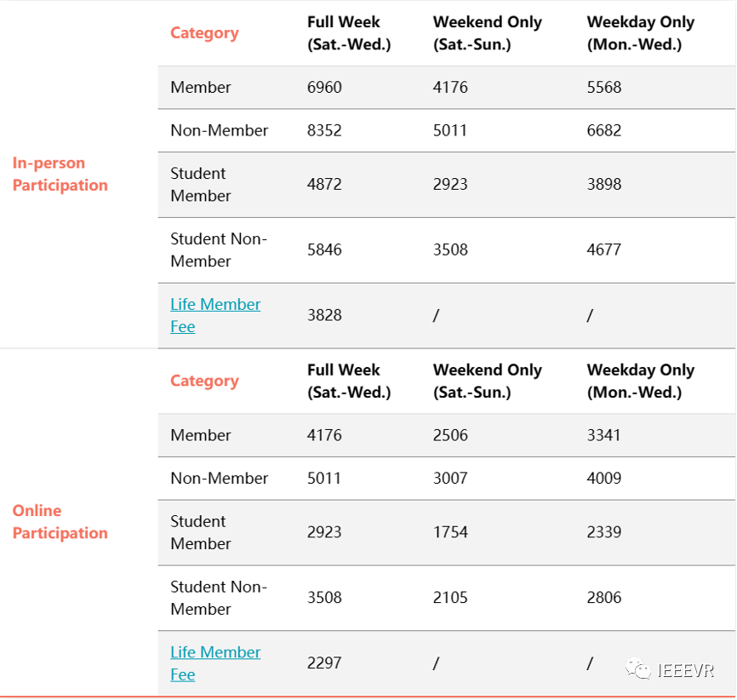The height and width of the screenshot is (700, 737).
Task: Select the 8352 Non-Member full week fee
Action: (x=324, y=130)
